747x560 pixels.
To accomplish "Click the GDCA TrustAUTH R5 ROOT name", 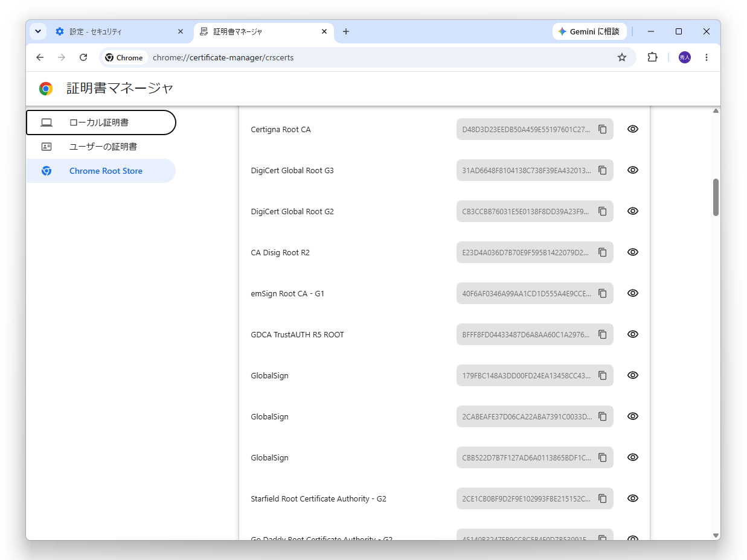I will [297, 335].
